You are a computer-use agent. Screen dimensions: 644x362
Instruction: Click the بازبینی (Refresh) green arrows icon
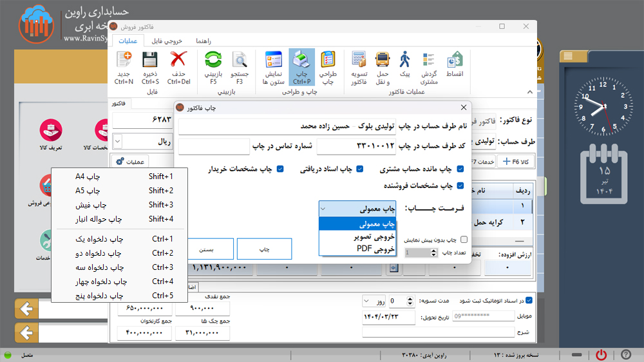pos(213,62)
